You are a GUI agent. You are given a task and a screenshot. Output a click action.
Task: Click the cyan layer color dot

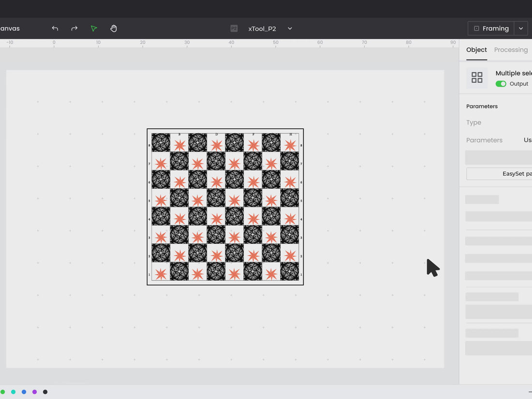pos(13,392)
